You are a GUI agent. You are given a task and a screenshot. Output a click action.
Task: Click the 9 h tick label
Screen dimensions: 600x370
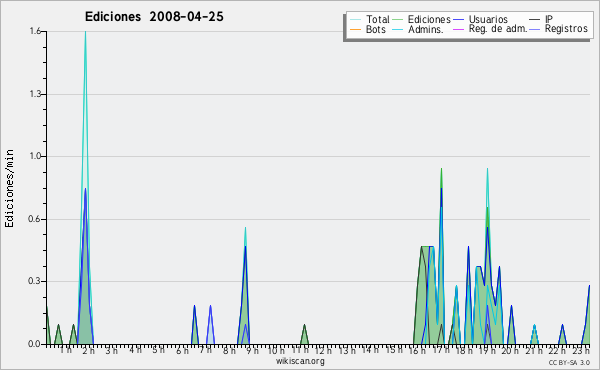[x=253, y=350]
